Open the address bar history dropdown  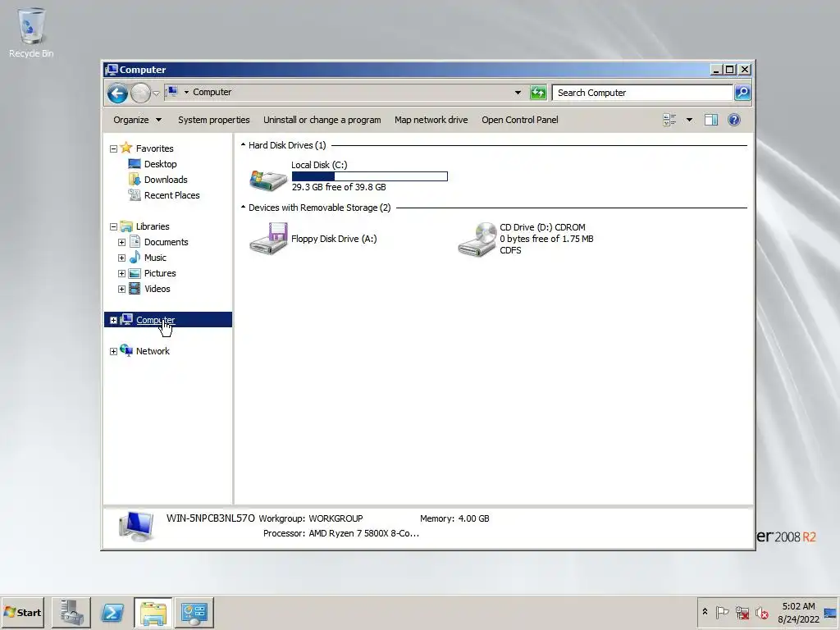518,93
